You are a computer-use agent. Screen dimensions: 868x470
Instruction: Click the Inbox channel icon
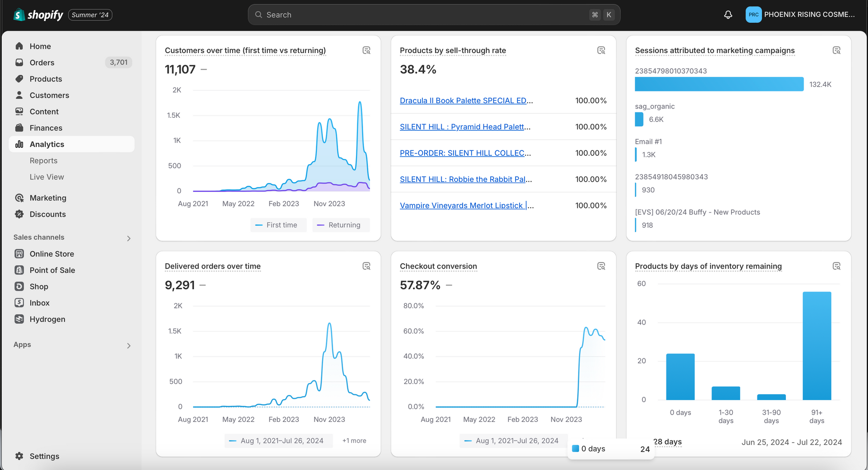click(19, 303)
